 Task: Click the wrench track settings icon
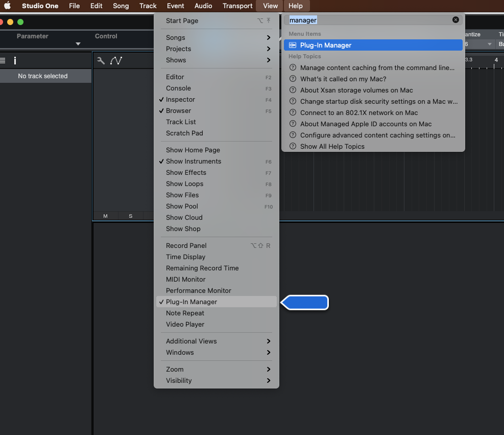click(x=101, y=60)
